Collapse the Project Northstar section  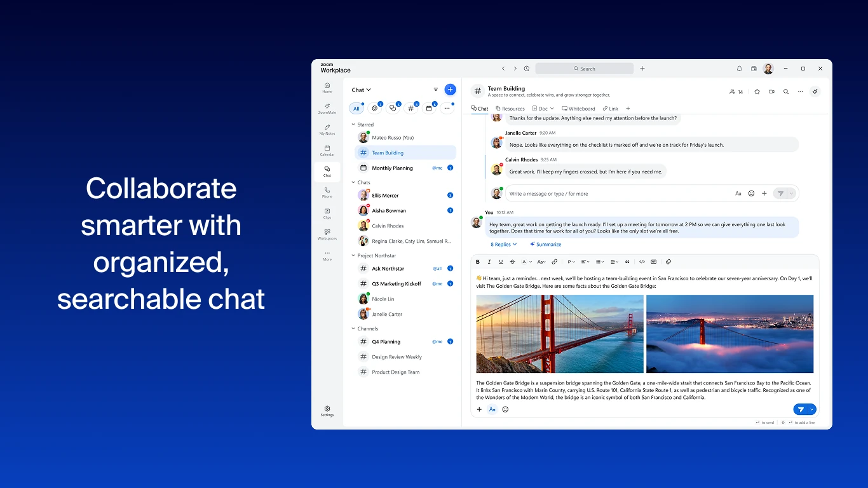[x=353, y=255]
